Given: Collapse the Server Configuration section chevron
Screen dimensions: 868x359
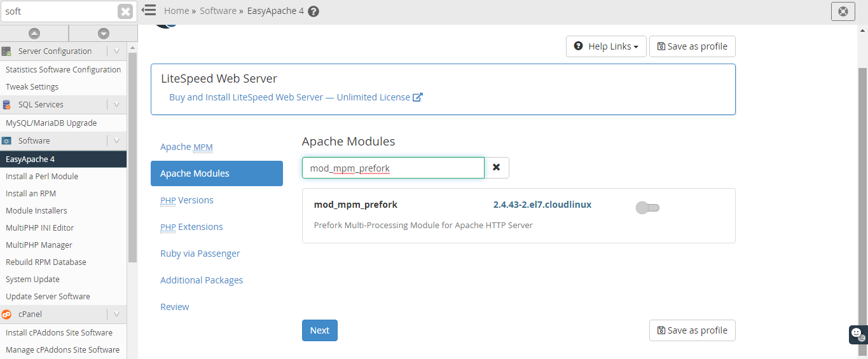Looking at the screenshot, I should coord(116,51).
